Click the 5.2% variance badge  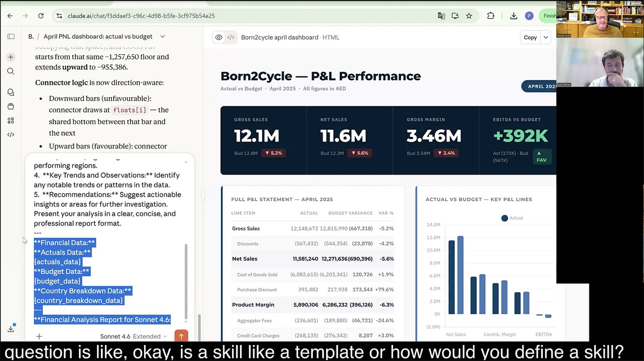273,153
